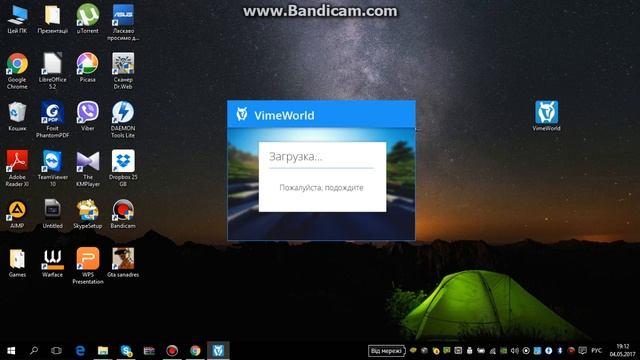Click the loading progress bar under Загрузка
Screen dimensions: 640x360
[321, 168]
